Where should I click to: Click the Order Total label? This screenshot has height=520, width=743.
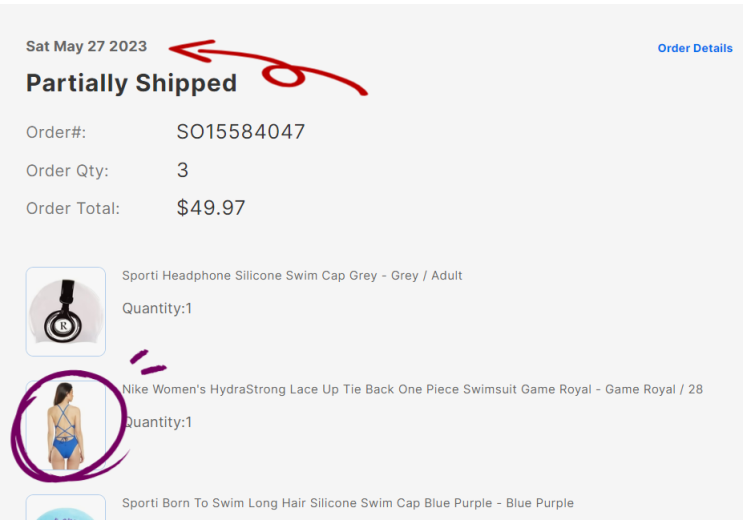(72, 209)
